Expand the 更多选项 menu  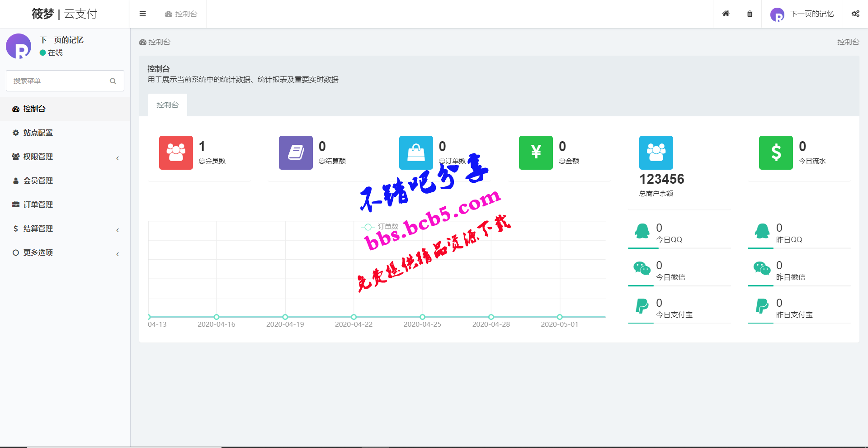65,253
